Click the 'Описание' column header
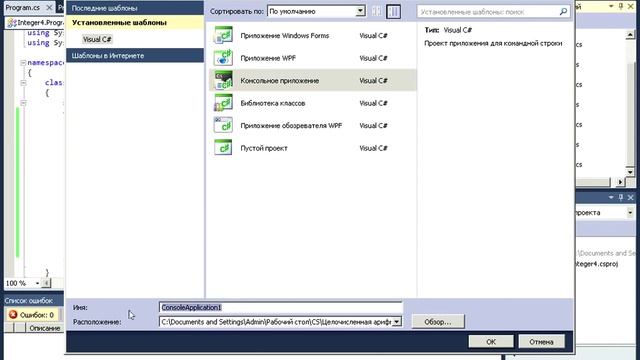The height and width of the screenshot is (360, 640). tap(44, 328)
